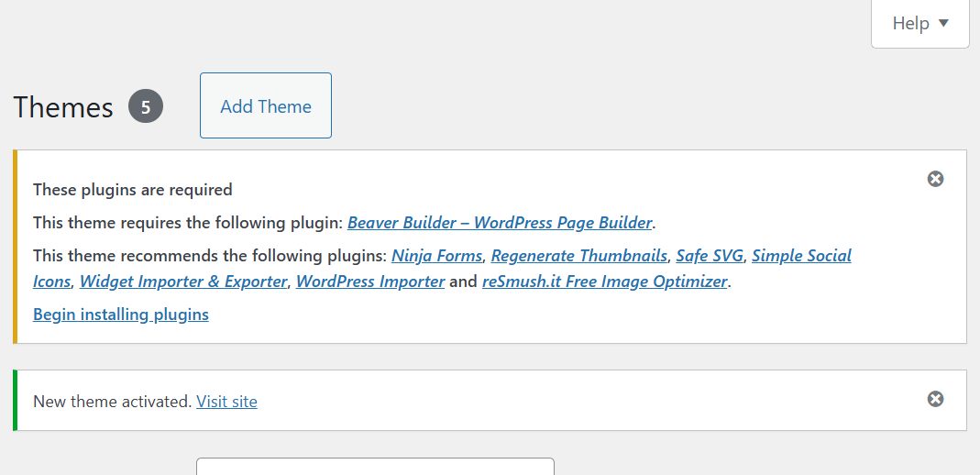980x475 pixels.
Task: Click Begin installing plugins
Action: (x=121, y=315)
